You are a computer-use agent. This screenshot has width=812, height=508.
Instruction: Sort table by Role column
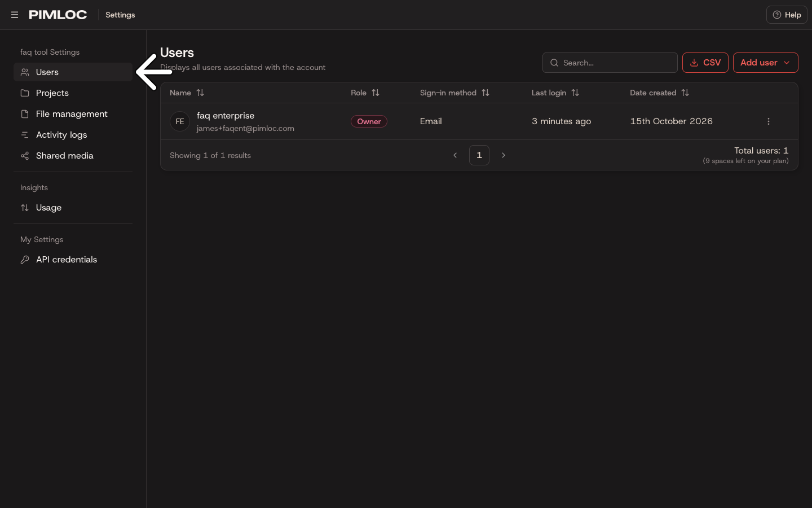[x=365, y=93]
